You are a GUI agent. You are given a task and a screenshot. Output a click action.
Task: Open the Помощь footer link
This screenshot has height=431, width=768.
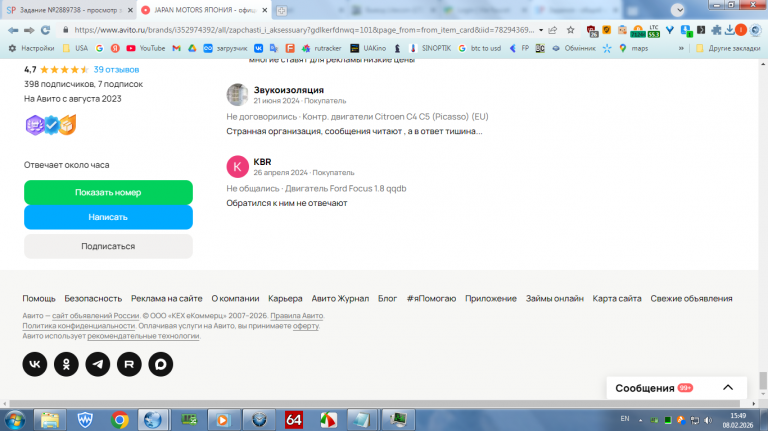[x=39, y=298]
